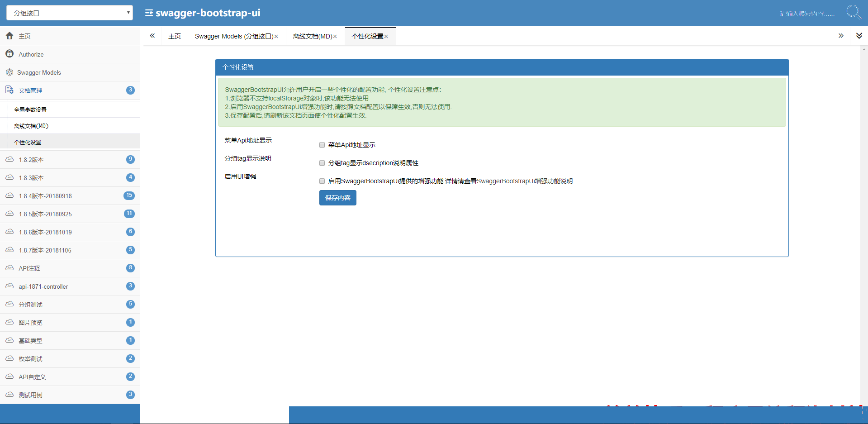The height and width of the screenshot is (424, 868).
Task: Open tab options double-down chevron
Action: (x=859, y=36)
